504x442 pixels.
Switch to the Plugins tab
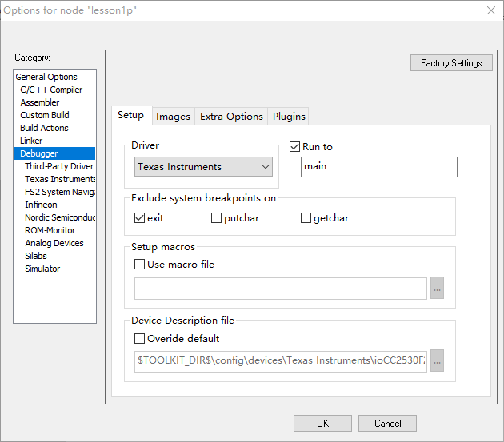(x=289, y=117)
